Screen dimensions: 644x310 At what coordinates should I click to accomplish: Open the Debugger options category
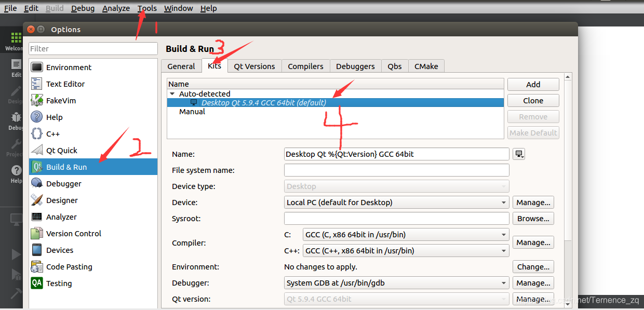click(93, 184)
